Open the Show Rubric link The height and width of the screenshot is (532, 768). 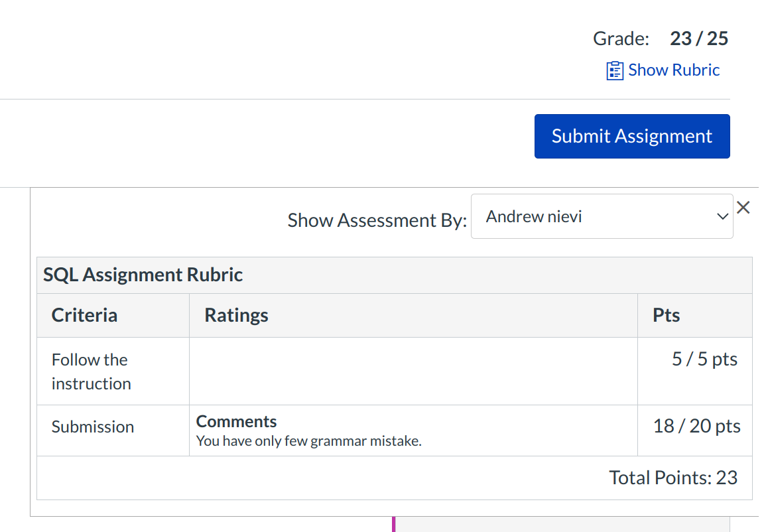coord(673,70)
